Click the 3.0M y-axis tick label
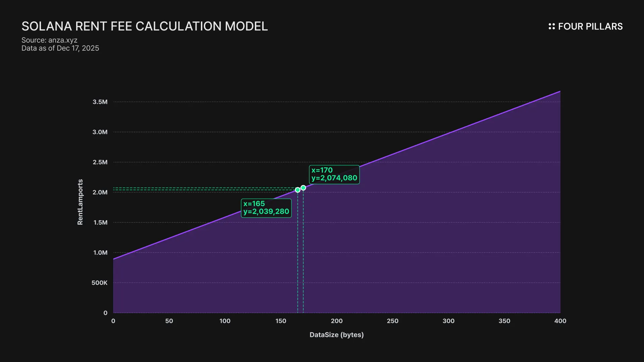Image resolution: width=644 pixels, height=362 pixels. [x=100, y=132]
